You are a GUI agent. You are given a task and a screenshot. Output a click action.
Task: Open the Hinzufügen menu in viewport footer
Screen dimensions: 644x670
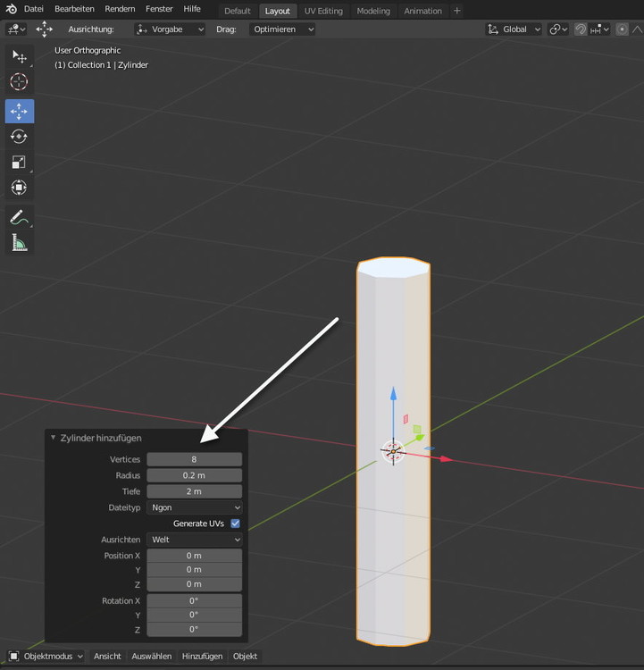click(203, 656)
